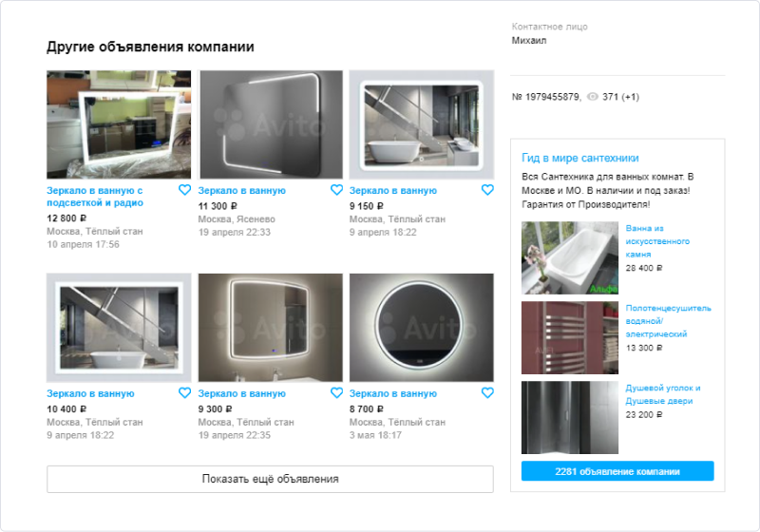Open the towel warmer thumbnail image
The width and height of the screenshot is (760, 532).
570,337
